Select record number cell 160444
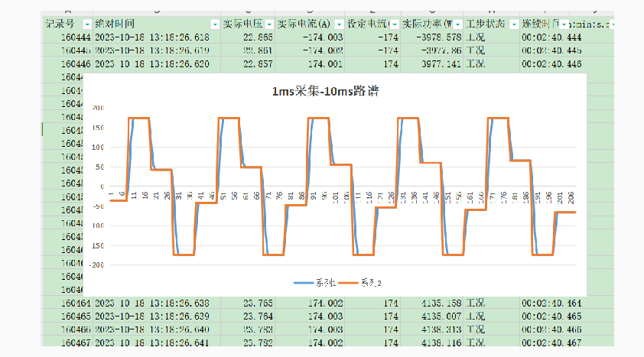Screen dimensions: 644x357 click(x=65, y=37)
